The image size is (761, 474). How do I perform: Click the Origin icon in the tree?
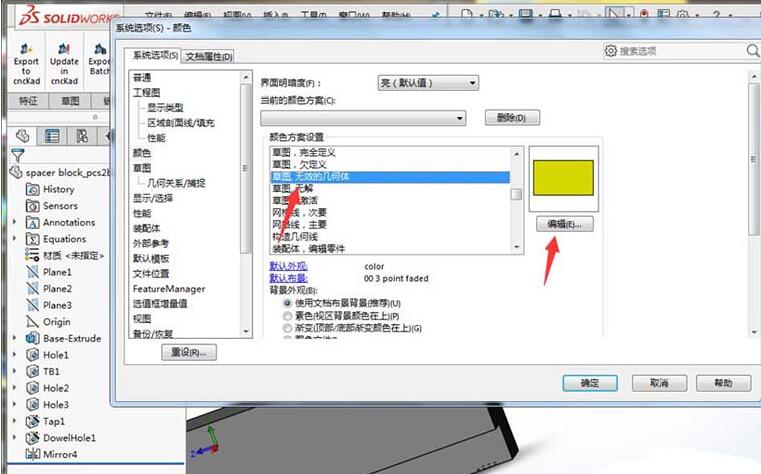point(33,321)
